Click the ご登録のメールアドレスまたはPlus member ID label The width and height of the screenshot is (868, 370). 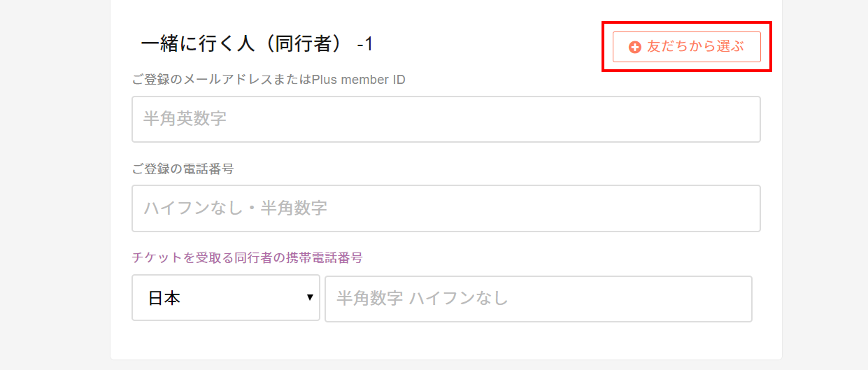coord(269,80)
